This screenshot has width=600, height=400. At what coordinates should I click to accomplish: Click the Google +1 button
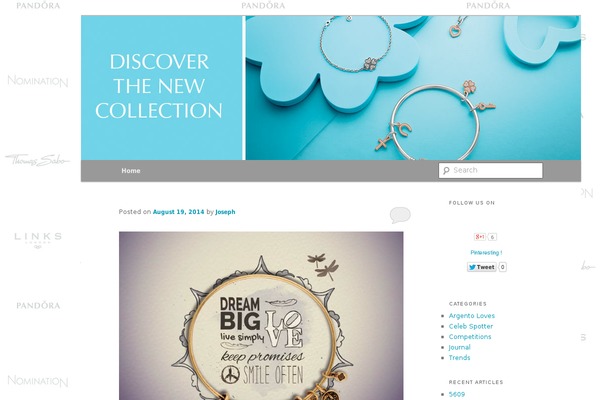pyautogui.click(x=480, y=237)
